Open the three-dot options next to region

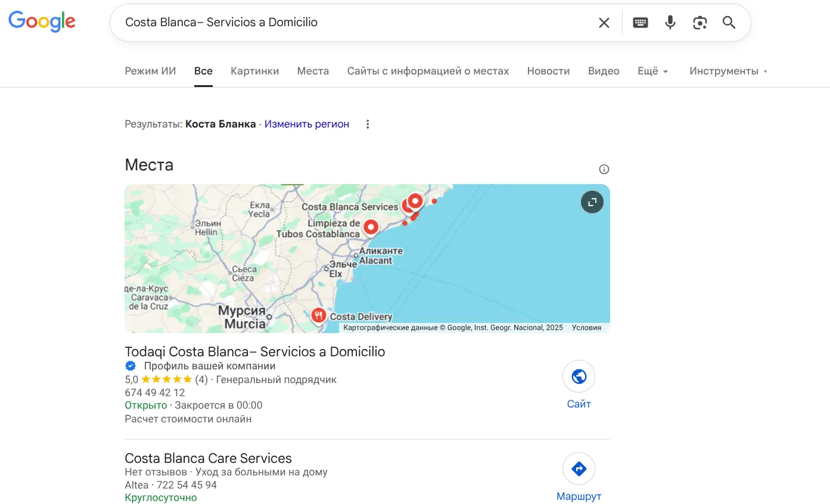coord(368,124)
